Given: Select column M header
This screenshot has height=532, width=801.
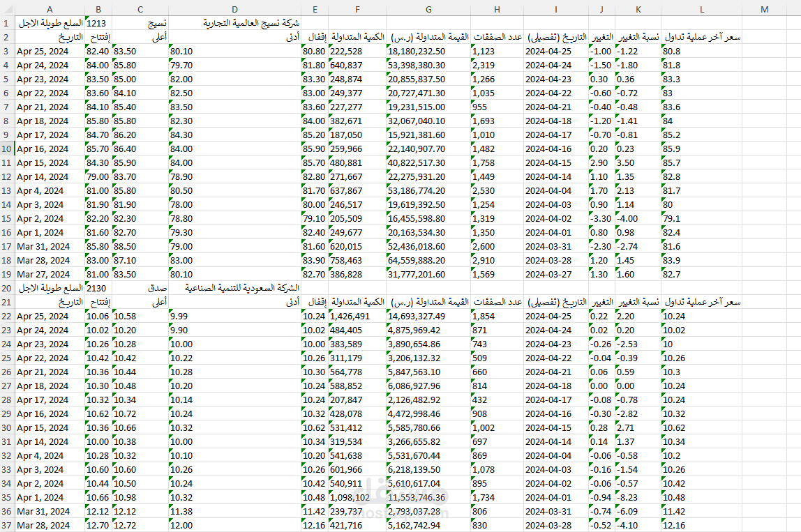Looking at the screenshot, I should pyautogui.click(x=764, y=9).
